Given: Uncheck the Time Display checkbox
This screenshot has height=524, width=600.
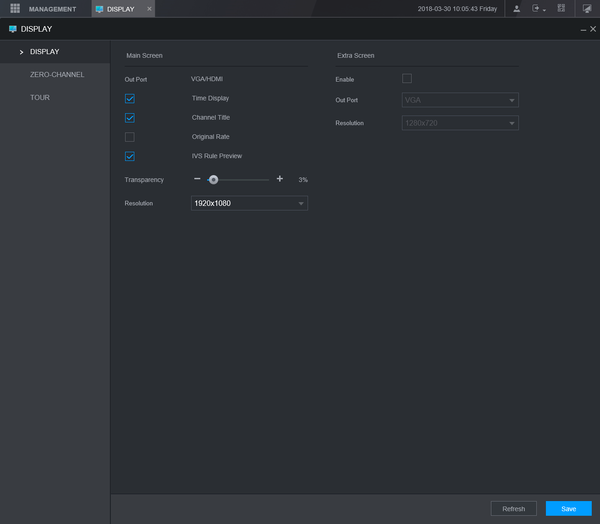Looking at the screenshot, I should [x=130, y=99].
